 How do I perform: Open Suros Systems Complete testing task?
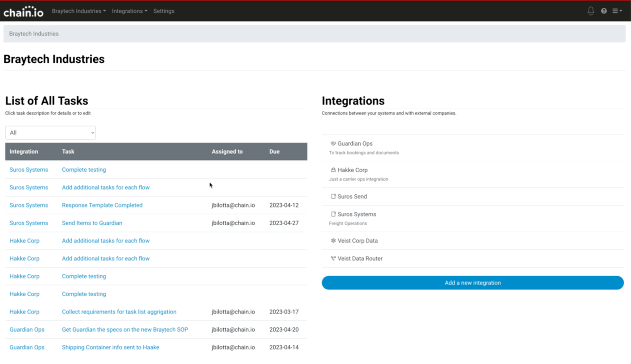click(84, 170)
